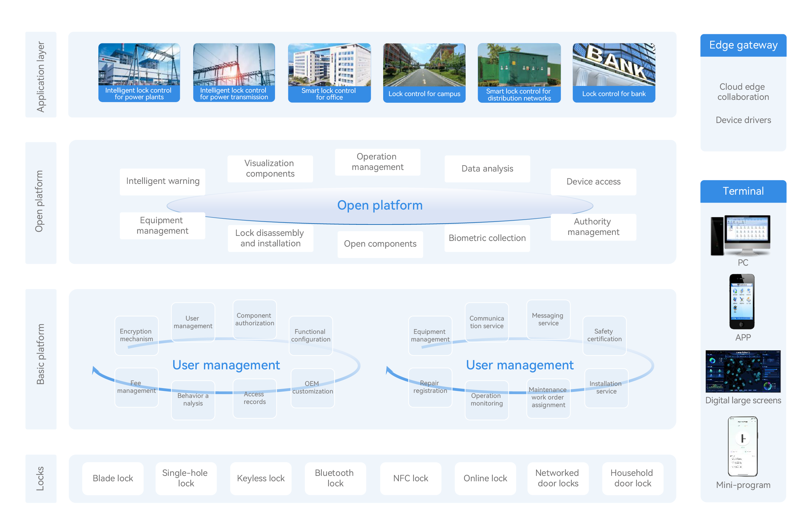Click the PC desktop computer icon
This screenshot has width=812, height=532.
pos(740,235)
